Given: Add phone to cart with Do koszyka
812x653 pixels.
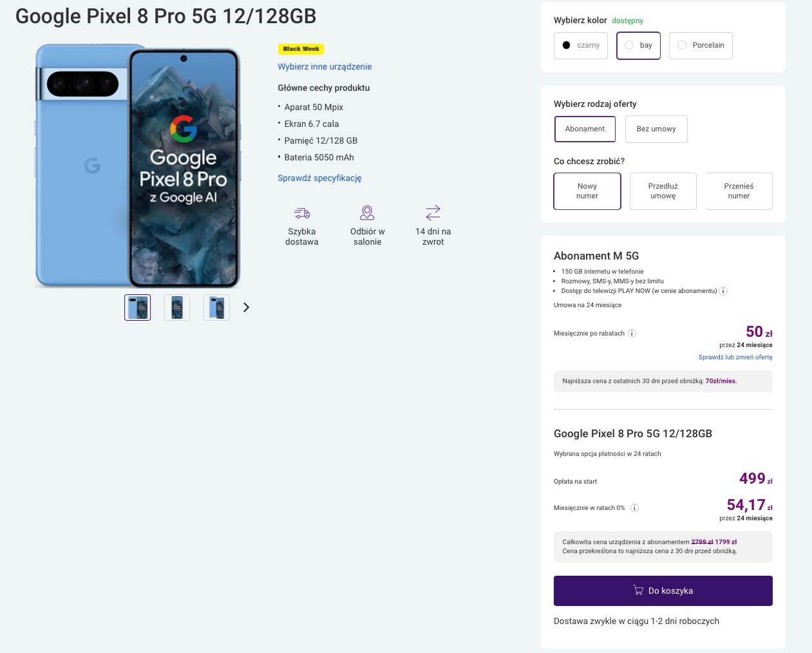Looking at the screenshot, I should tap(663, 591).
